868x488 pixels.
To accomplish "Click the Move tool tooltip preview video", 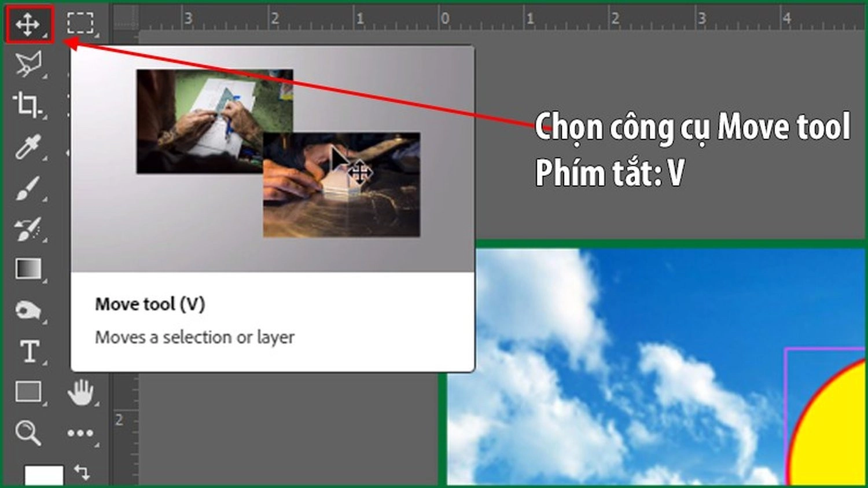I will (x=273, y=159).
